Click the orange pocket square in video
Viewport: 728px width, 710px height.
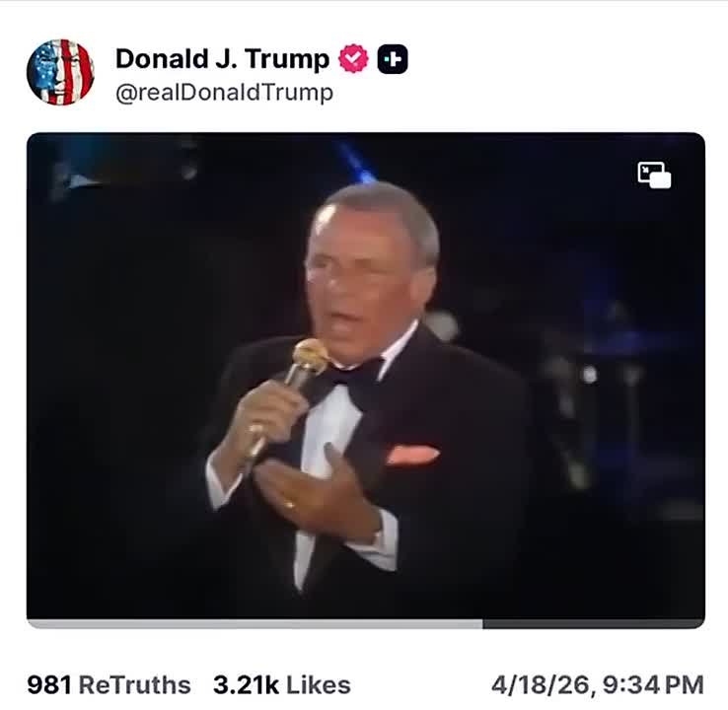[411, 454]
